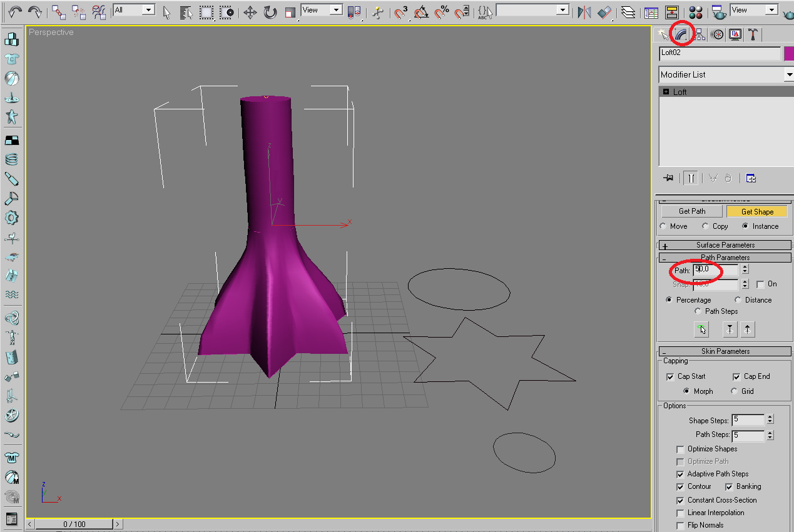Toggle the Angle Snap icon

click(x=422, y=12)
